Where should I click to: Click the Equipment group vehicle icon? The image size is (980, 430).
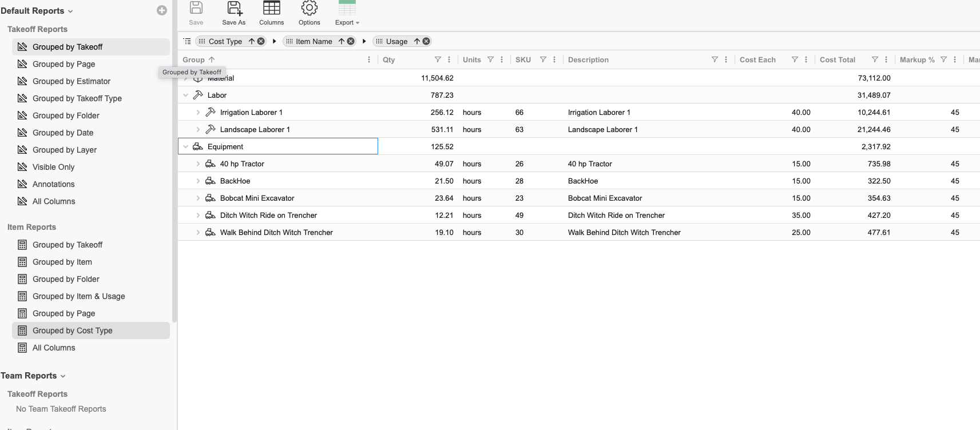[x=198, y=146]
